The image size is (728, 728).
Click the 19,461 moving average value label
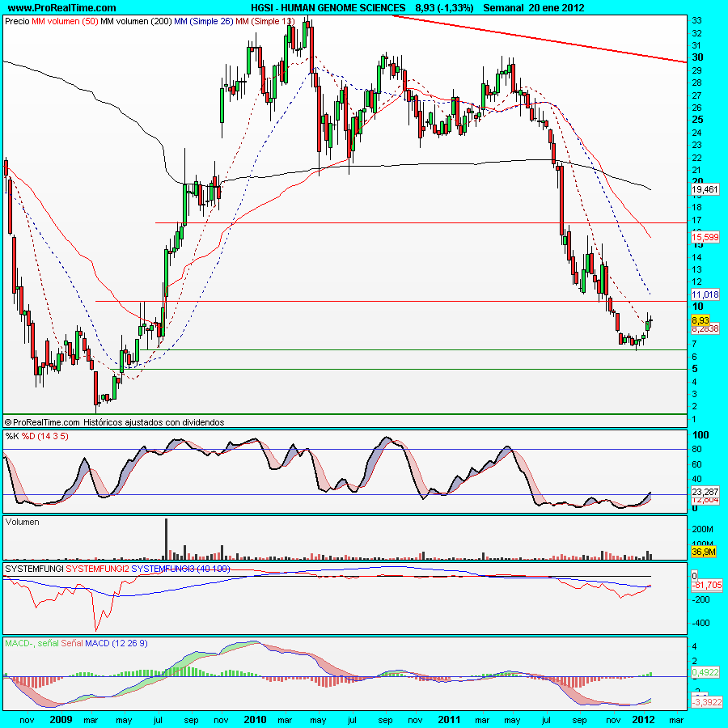(x=705, y=189)
